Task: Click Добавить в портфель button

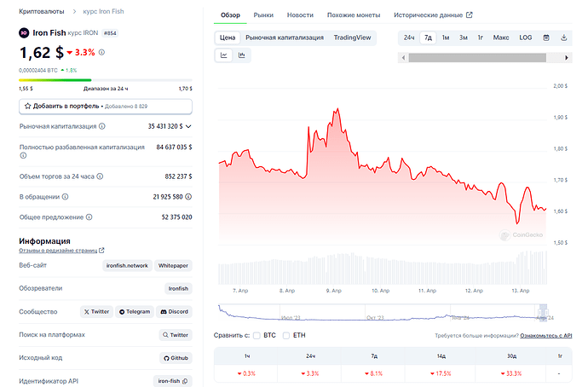Action: click(106, 106)
